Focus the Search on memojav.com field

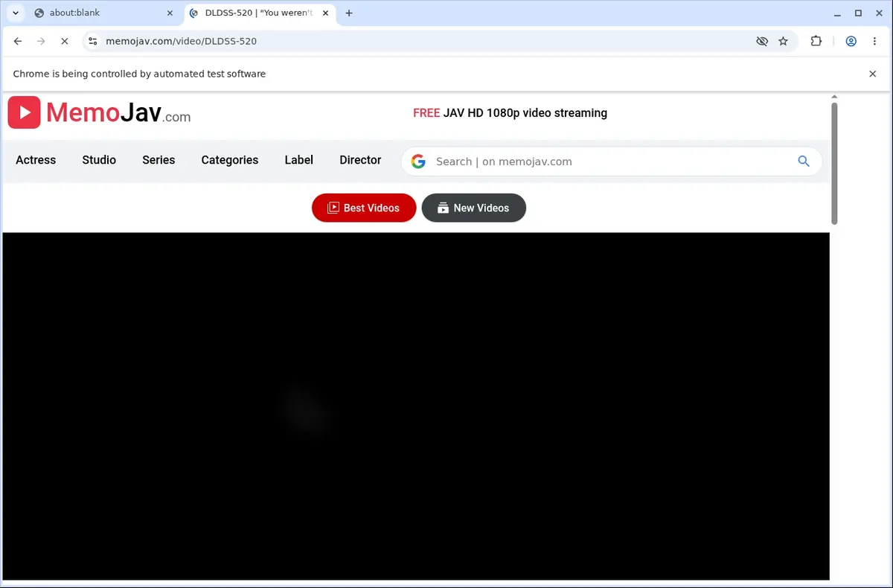(610, 162)
